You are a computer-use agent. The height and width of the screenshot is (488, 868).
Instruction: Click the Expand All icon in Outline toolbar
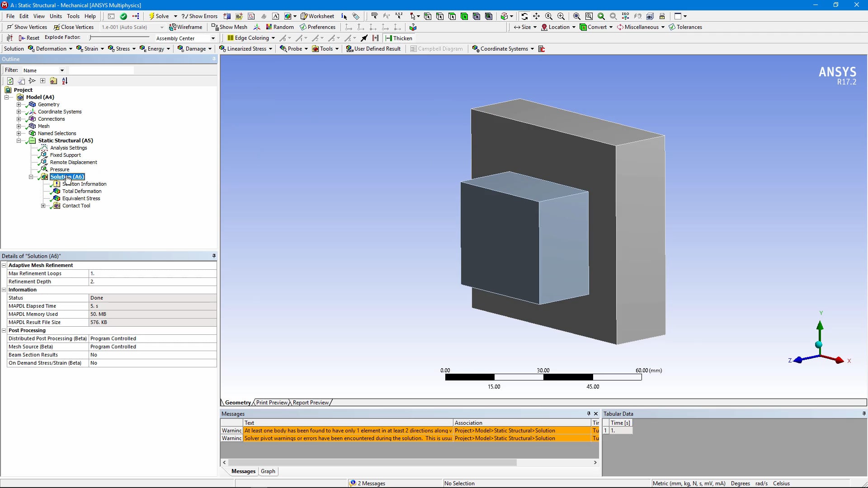click(42, 81)
